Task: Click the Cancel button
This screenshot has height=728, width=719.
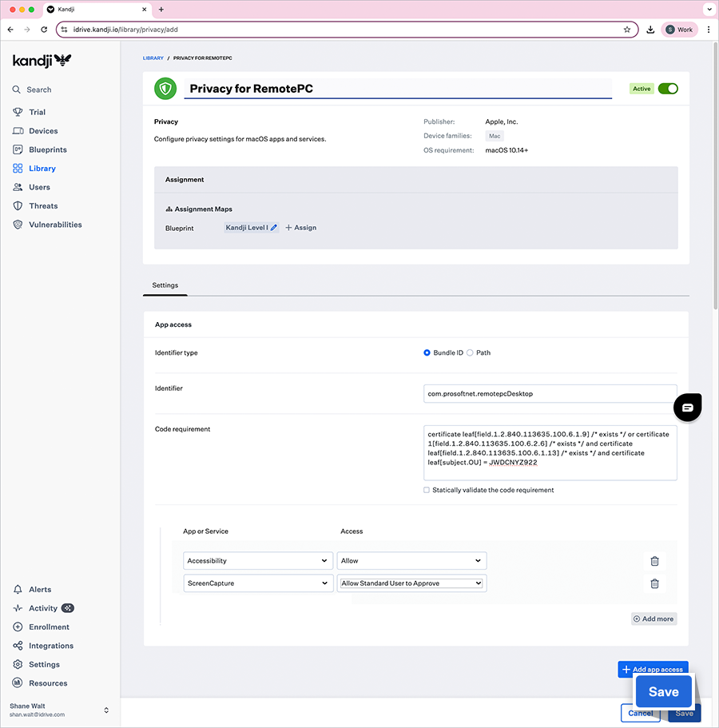Action: (x=640, y=713)
